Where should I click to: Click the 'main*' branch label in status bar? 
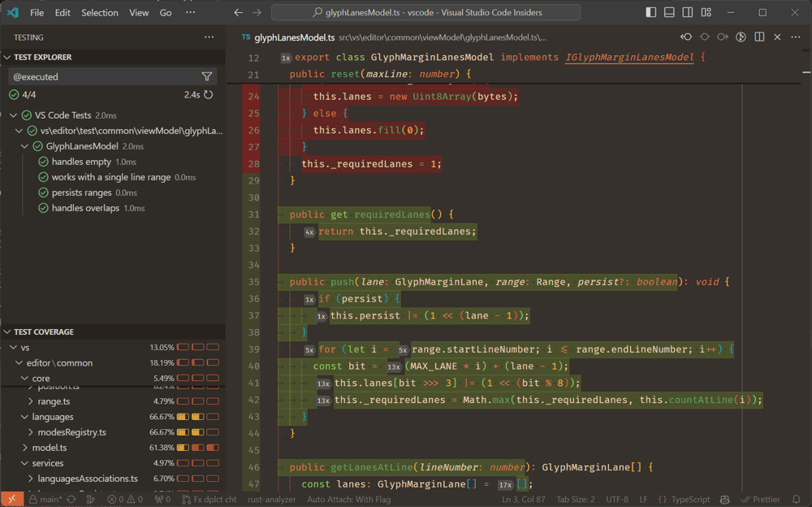[49, 499]
